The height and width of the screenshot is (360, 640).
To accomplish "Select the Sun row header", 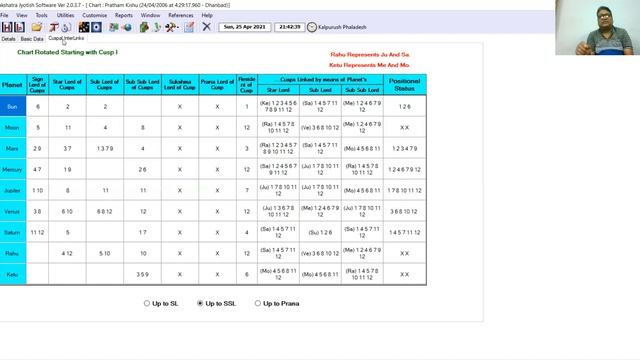I will (x=13, y=106).
